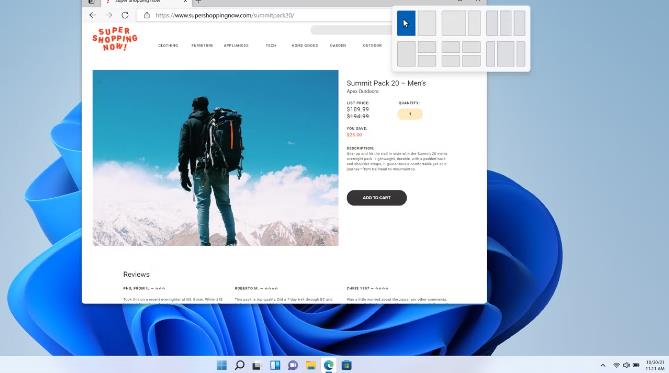Snap to bottom-left quadrant of four-grid layout
This screenshot has width=669, height=373.
[451, 61]
